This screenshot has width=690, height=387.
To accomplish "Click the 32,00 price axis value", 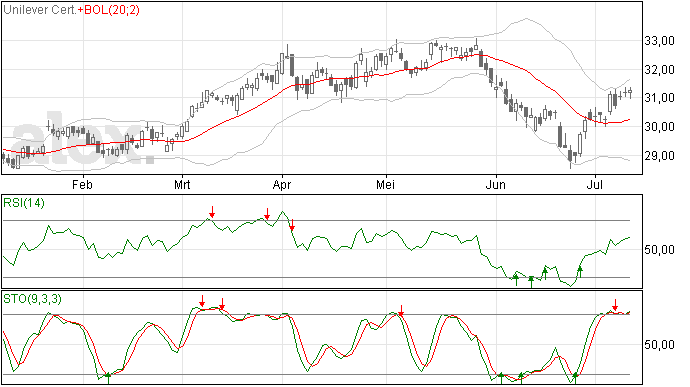I will [x=660, y=70].
